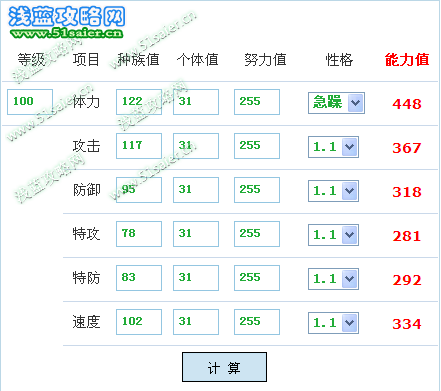
Task: Click the 速度 effort value field 255
Action: (257, 322)
